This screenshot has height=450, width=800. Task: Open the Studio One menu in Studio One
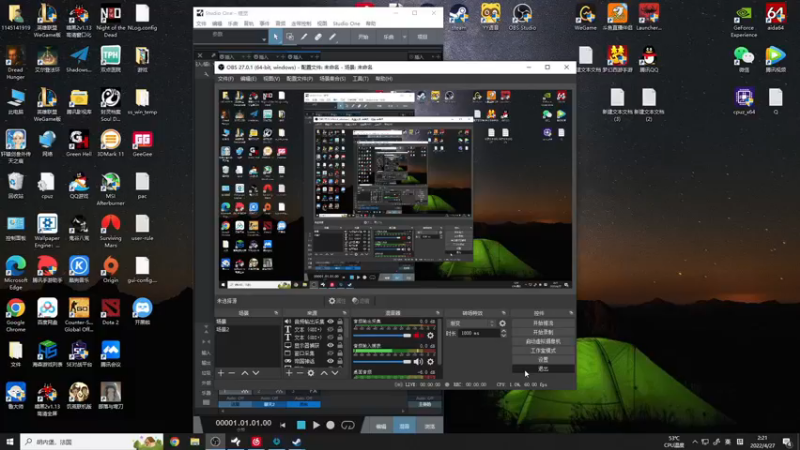tap(346, 23)
